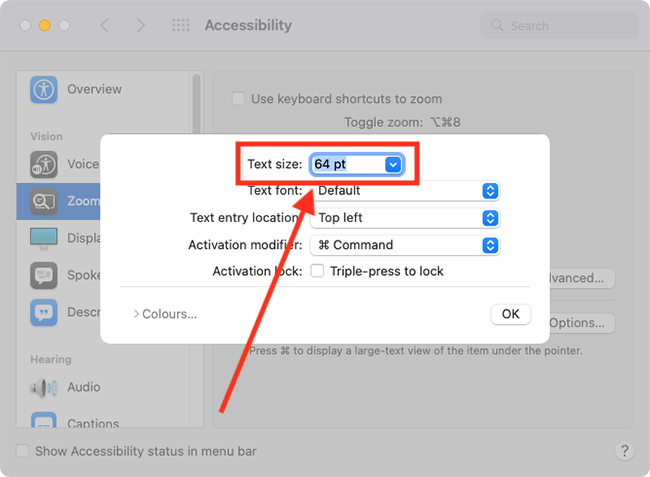Enable Triple-press to lock checkbox

(x=317, y=271)
